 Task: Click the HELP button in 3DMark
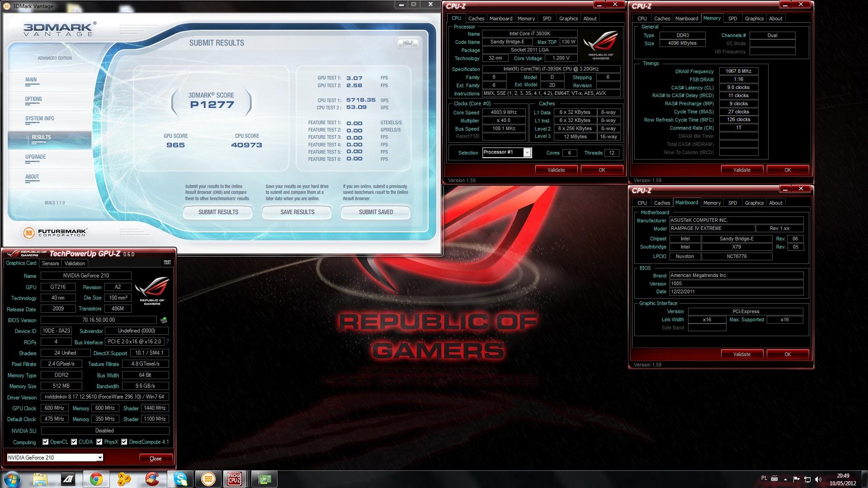coord(408,42)
